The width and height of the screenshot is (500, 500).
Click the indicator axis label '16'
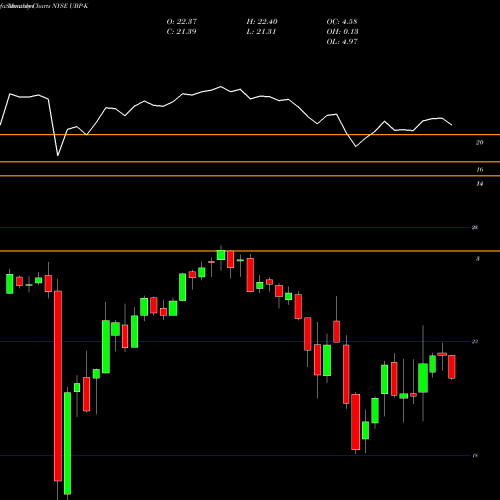[x=479, y=170]
